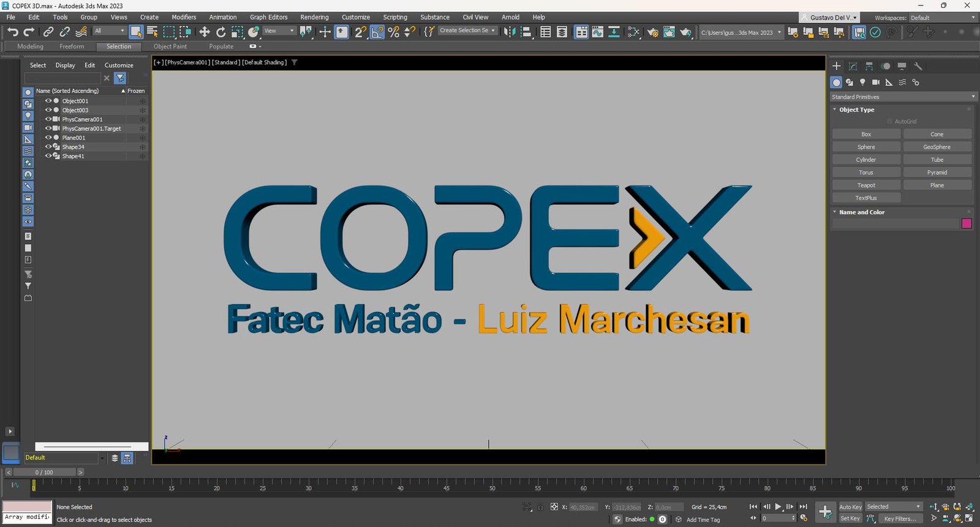The image size is (980, 527).
Task: Select the Helpers category icon
Action: (889, 82)
